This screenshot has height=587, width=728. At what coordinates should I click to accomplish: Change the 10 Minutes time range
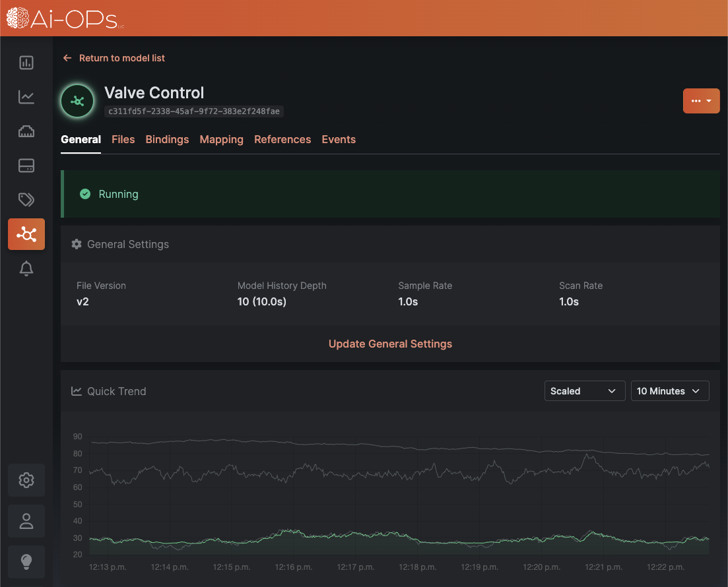pyautogui.click(x=669, y=390)
